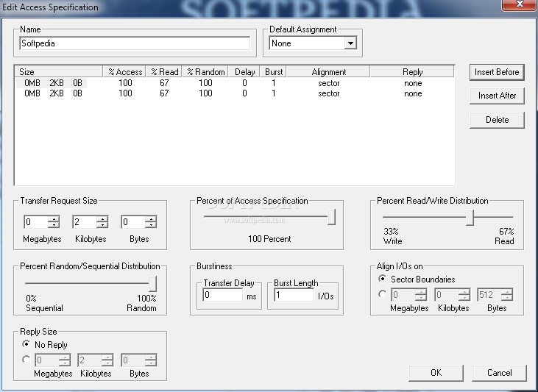
Task: Click the Percent of Access Specification slider thumb
Action: click(x=331, y=217)
